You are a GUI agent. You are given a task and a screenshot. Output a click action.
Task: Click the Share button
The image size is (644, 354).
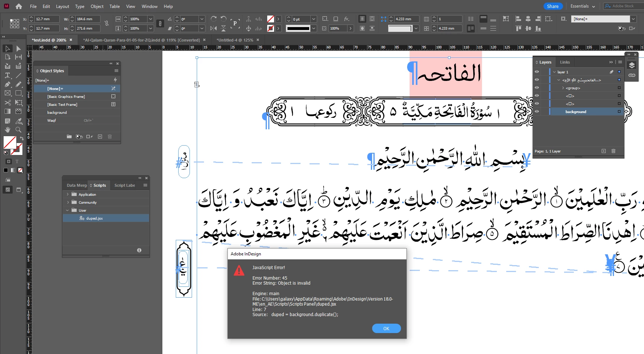tap(553, 6)
